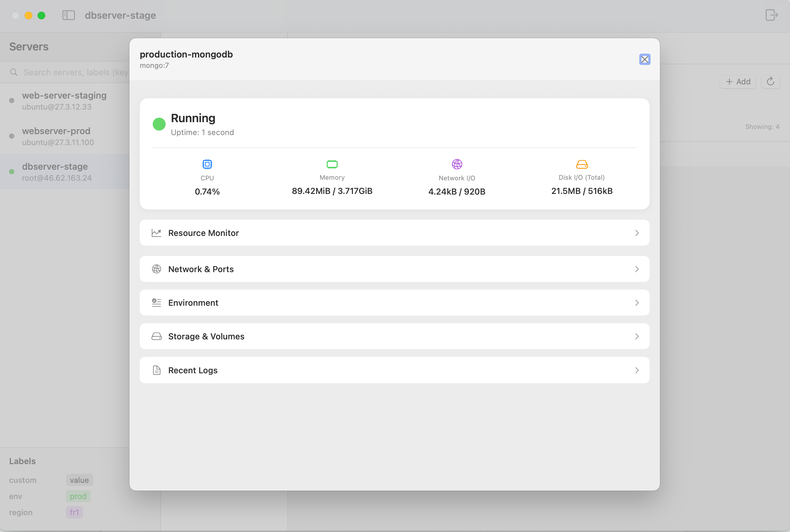Image resolution: width=790 pixels, height=532 pixels.
Task: Toggle the sidebar panel icon
Action: 69,15
